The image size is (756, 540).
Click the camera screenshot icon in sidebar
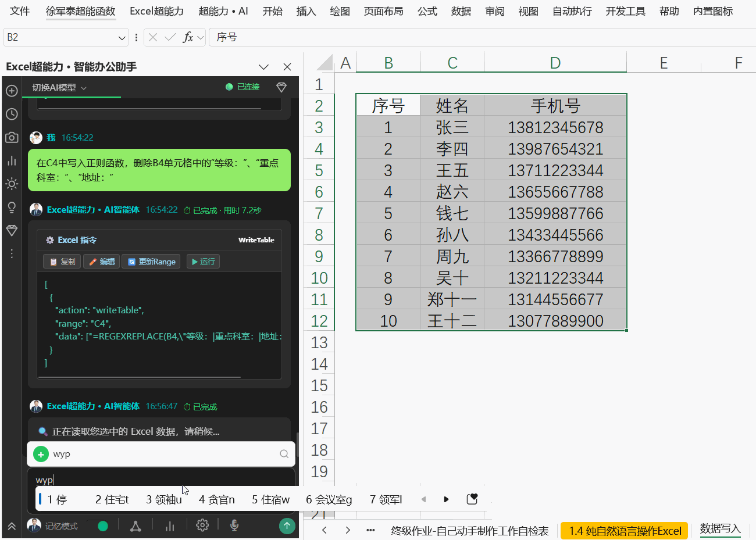tap(12, 137)
